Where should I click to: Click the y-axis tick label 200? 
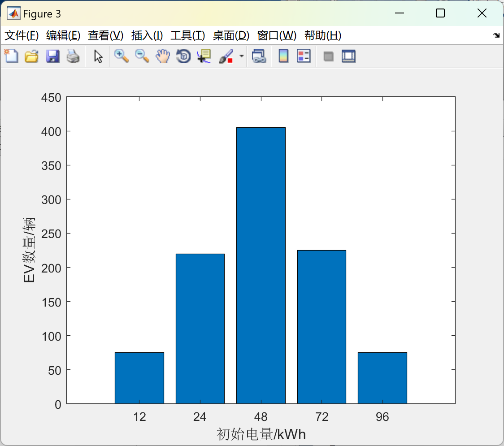[51, 268]
